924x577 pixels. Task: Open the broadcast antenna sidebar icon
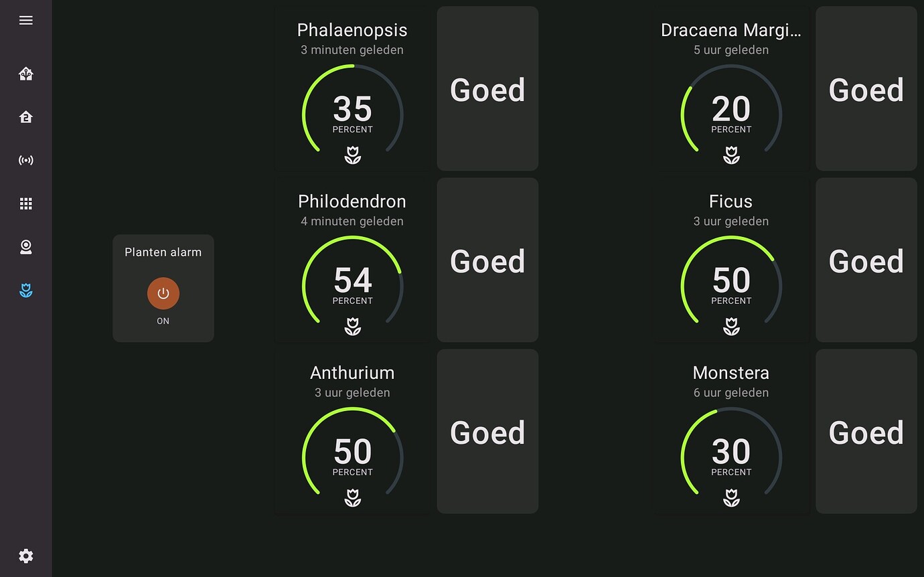pyautogui.click(x=25, y=160)
